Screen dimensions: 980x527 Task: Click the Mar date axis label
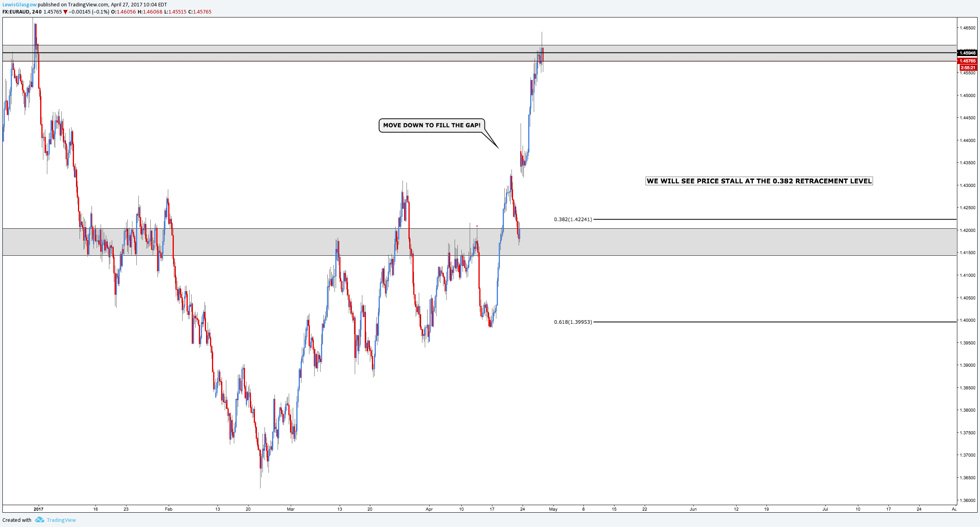(291, 509)
